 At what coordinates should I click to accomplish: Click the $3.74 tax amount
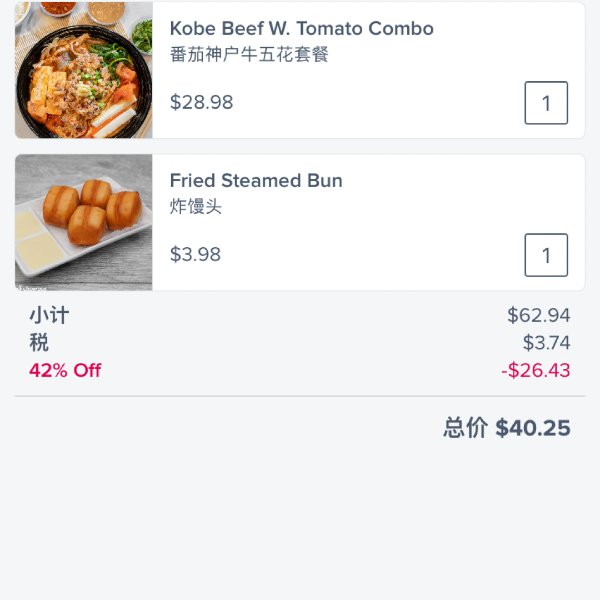coord(546,342)
